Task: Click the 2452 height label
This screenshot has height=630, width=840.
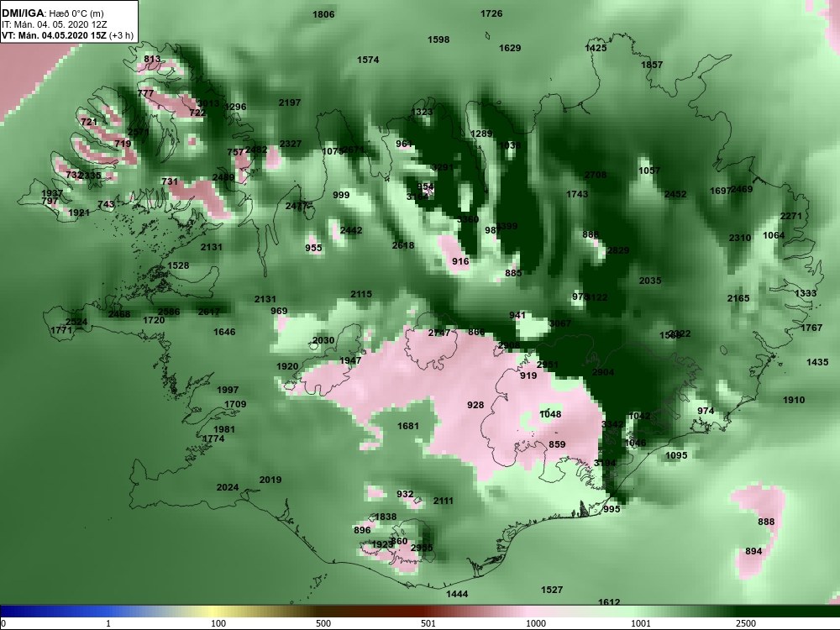Action: click(x=675, y=194)
